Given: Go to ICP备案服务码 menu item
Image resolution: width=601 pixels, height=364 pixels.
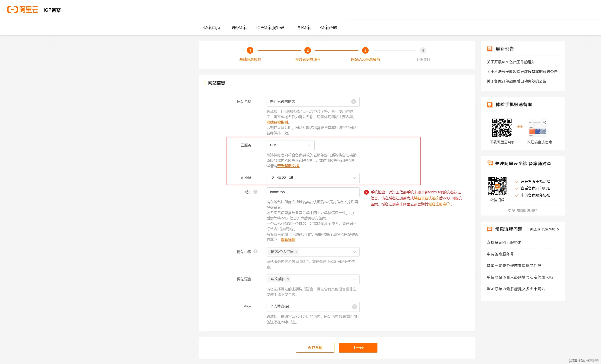Looking at the screenshot, I should [270, 28].
